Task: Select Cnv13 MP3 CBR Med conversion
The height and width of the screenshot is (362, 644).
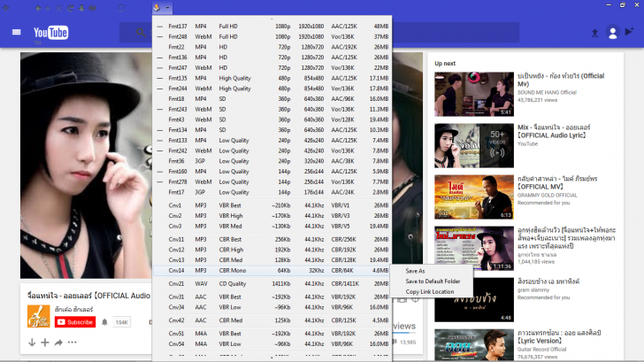Action: pyautogui.click(x=272, y=260)
